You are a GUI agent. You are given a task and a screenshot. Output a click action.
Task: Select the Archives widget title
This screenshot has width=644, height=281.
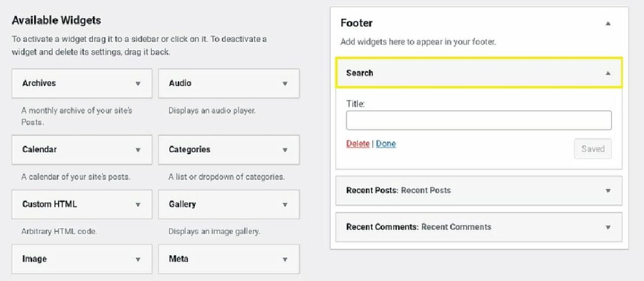point(39,83)
